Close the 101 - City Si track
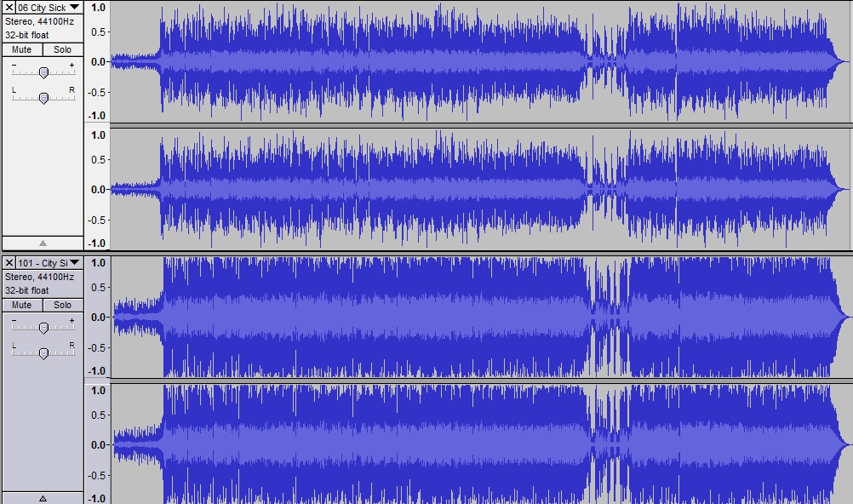The width and height of the screenshot is (853, 504). click(9, 263)
